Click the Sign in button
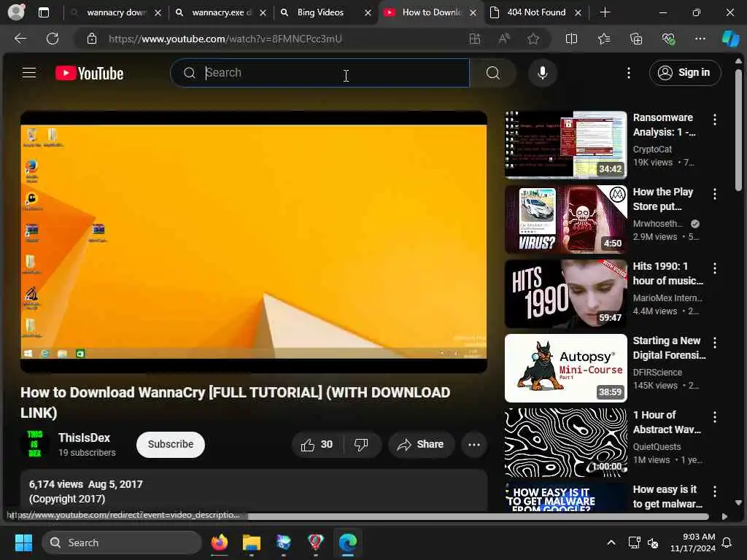This screenshot has width=747, height=560. [684, 73]
